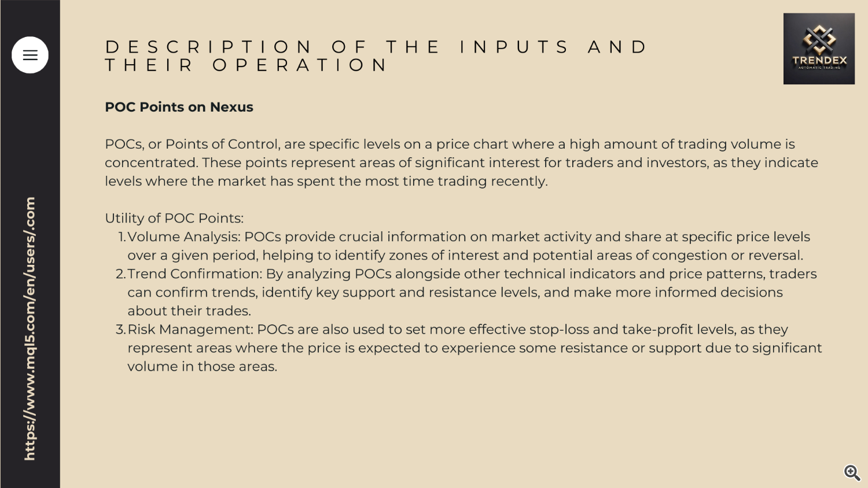The width and height of the screenshot is (868, 488).
Task: Click the phrase 'stop-loss and take-profit levels'
Action: click(632, 329)
